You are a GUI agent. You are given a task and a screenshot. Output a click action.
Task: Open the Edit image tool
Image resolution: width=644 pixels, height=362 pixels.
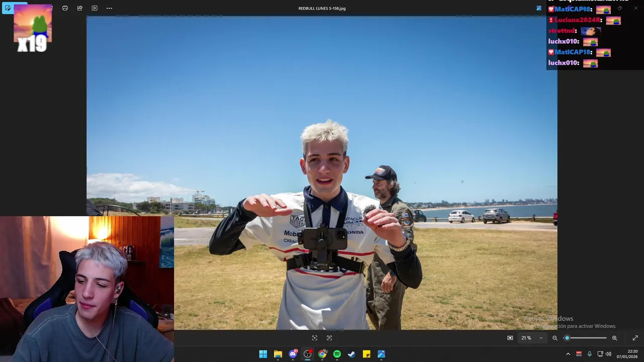(x=8, y=8)
